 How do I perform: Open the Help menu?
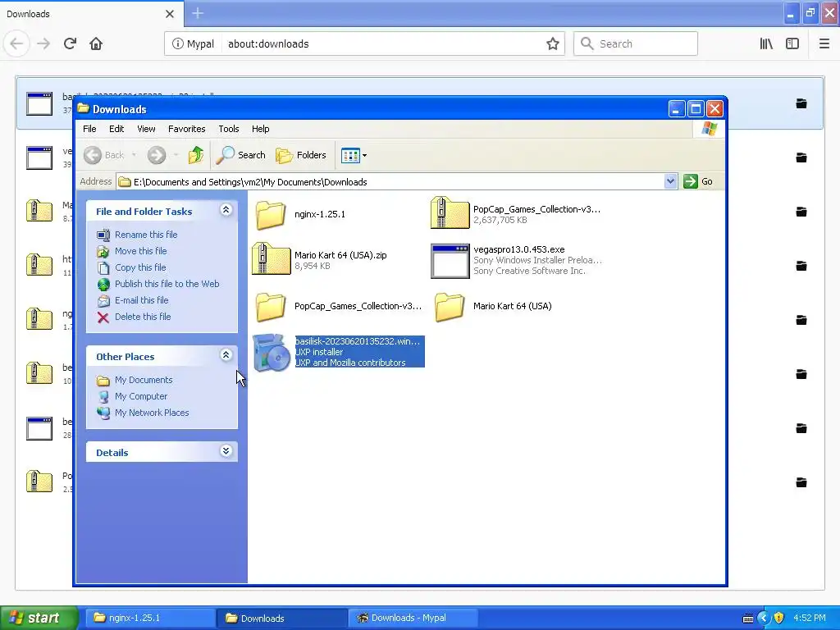[260, 129]
